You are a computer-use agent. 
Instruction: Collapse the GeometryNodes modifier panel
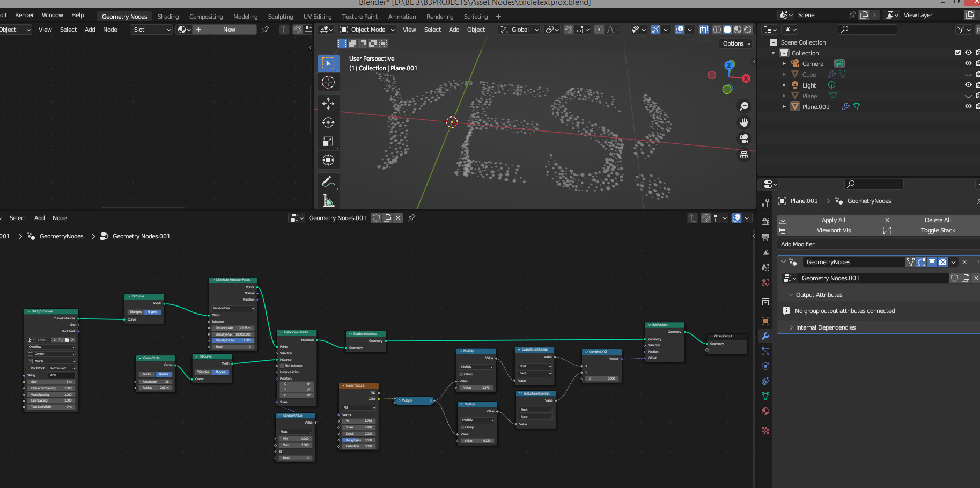coord(783,262)
